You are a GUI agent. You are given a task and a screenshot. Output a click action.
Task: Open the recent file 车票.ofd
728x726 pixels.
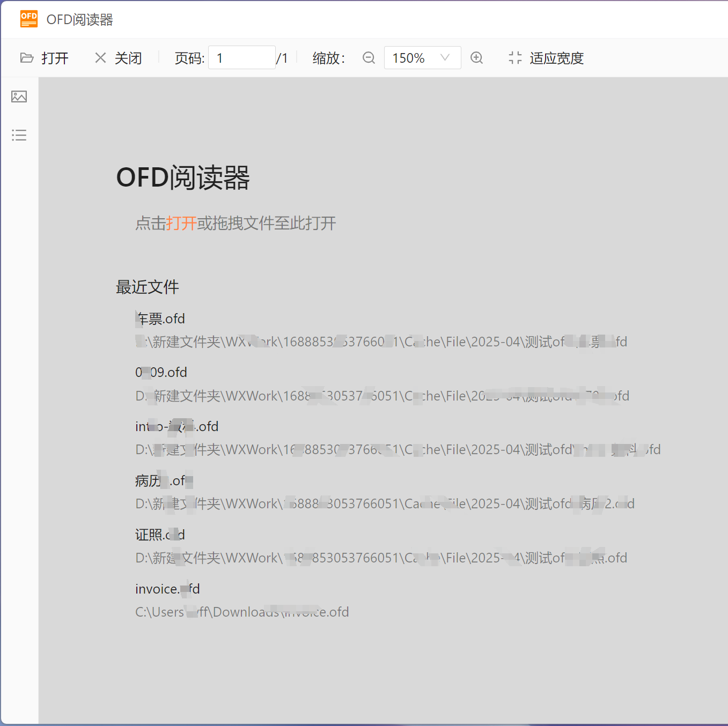(159, 318)
